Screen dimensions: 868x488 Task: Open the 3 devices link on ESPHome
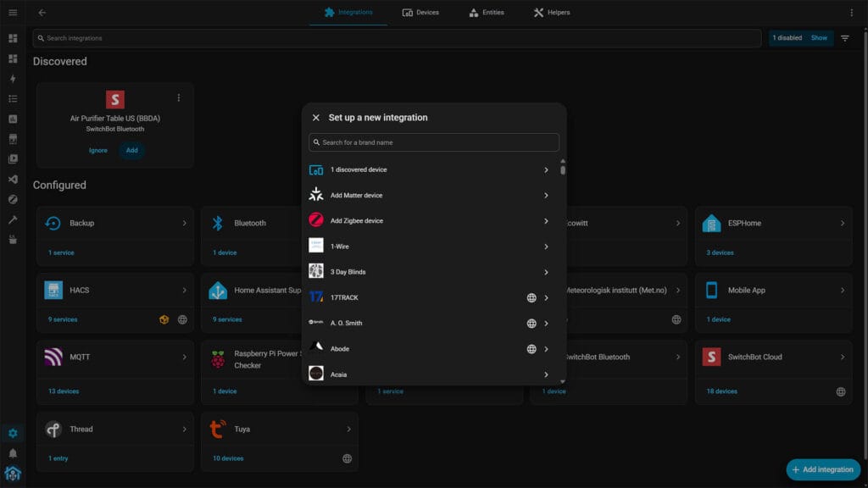tap(720, 252)
